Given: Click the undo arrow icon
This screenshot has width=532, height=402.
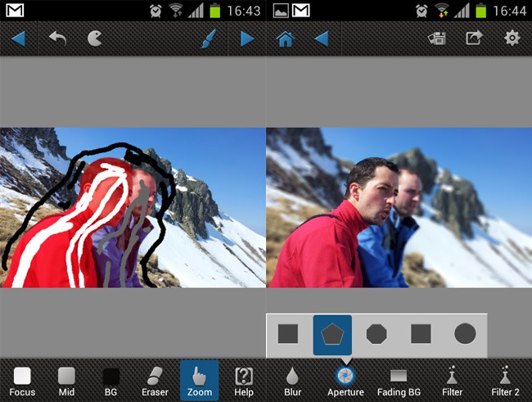Looking at the screenshot, I should (x=57, y=38).
